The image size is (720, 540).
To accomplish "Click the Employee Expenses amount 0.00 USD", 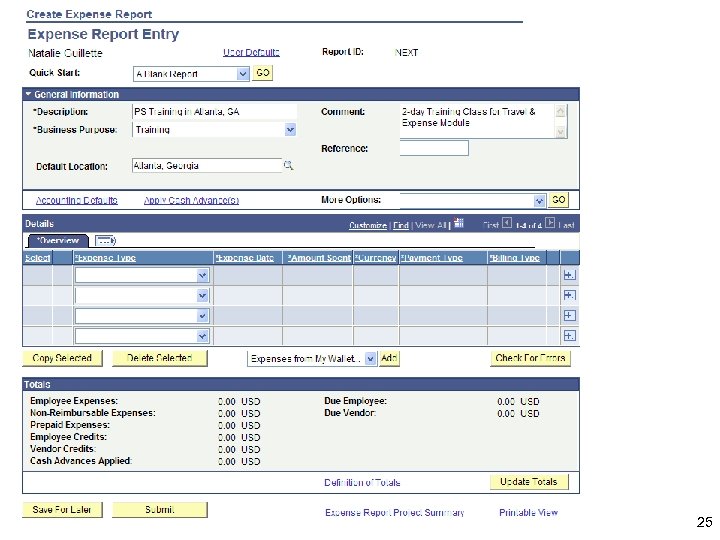I will 239,401.
